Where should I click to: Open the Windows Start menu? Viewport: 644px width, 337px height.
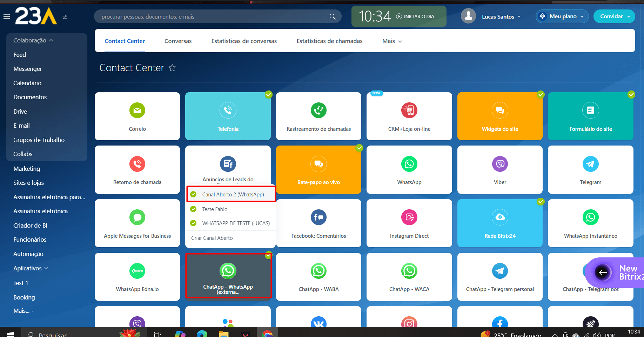(x=10, y=334)
